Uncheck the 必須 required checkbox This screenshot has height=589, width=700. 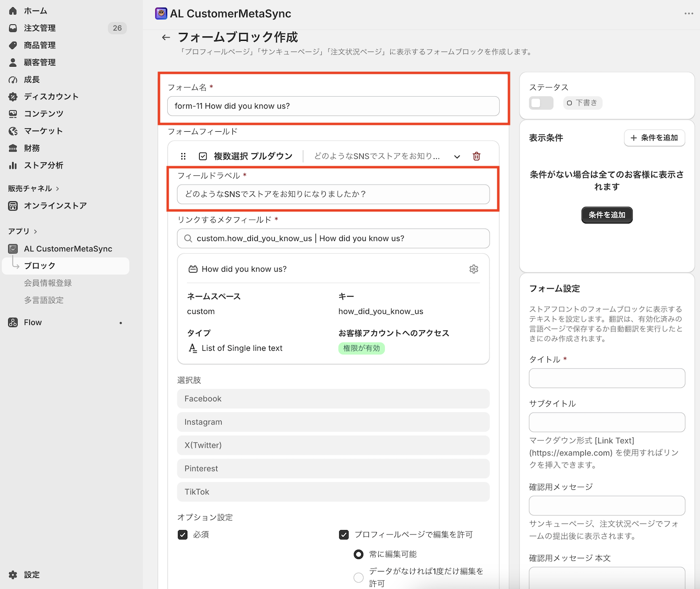[183, 535]
